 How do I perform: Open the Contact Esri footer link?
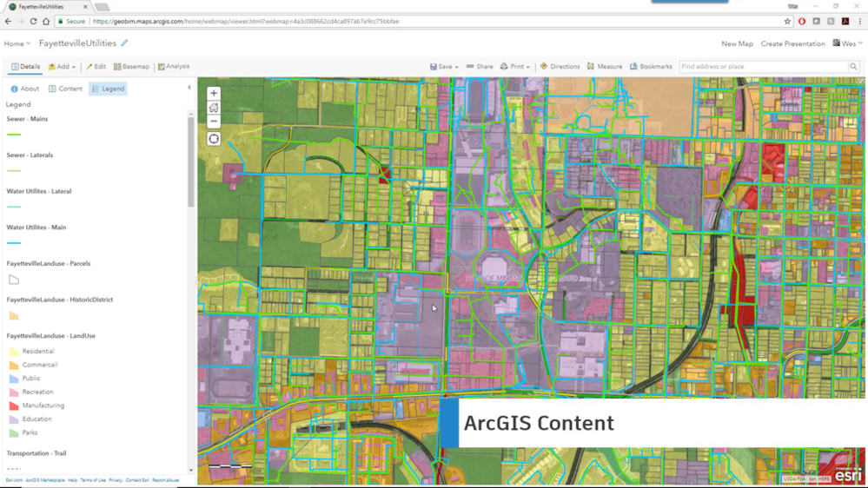137,480
